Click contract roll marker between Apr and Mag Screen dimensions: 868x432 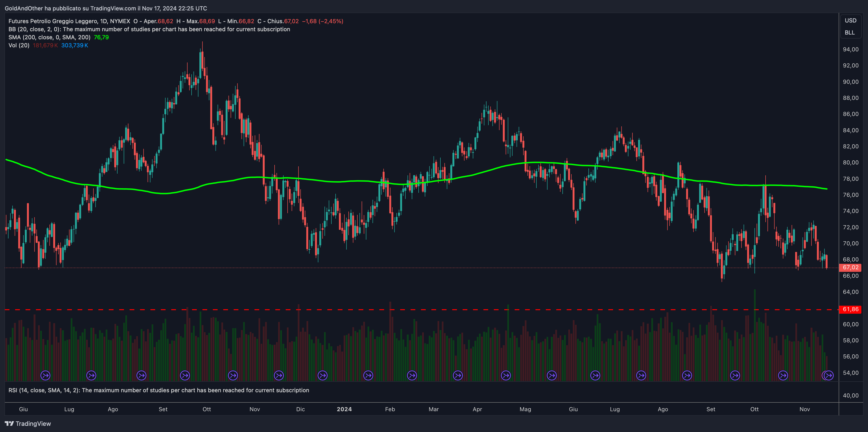coord(506,375)
